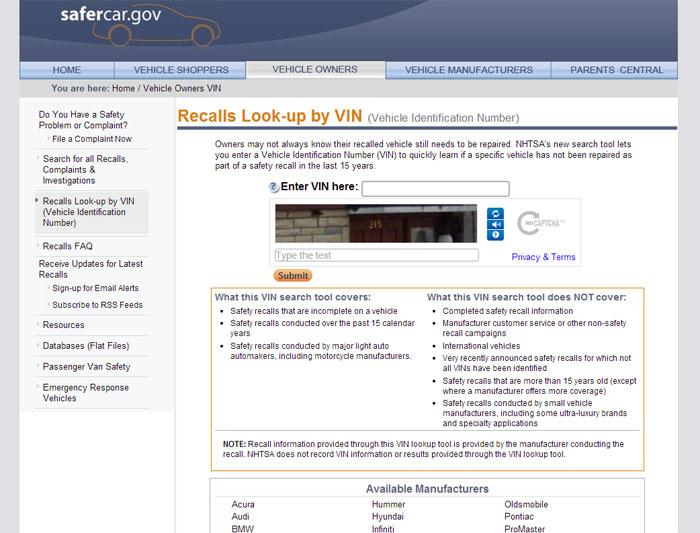Screen dimensions: 700x533
Task: Open the CAPTCHA help button
Action: tap(495, 235)
